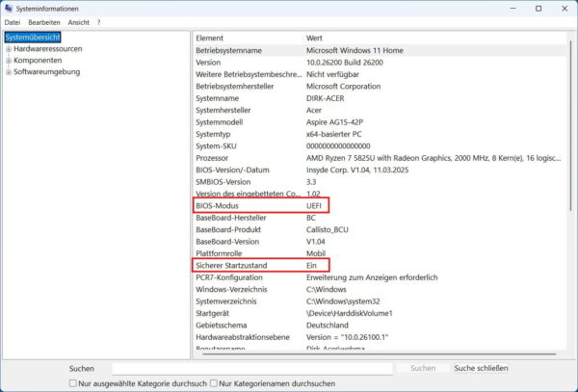Screen dimensions: 578x392
Task: Select the PCR7-Konfiguration row
Action: point(380,277)
